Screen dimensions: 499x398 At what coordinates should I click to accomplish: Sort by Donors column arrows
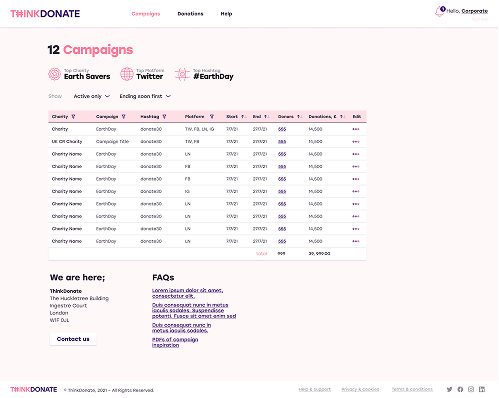[x=299, y=117]
